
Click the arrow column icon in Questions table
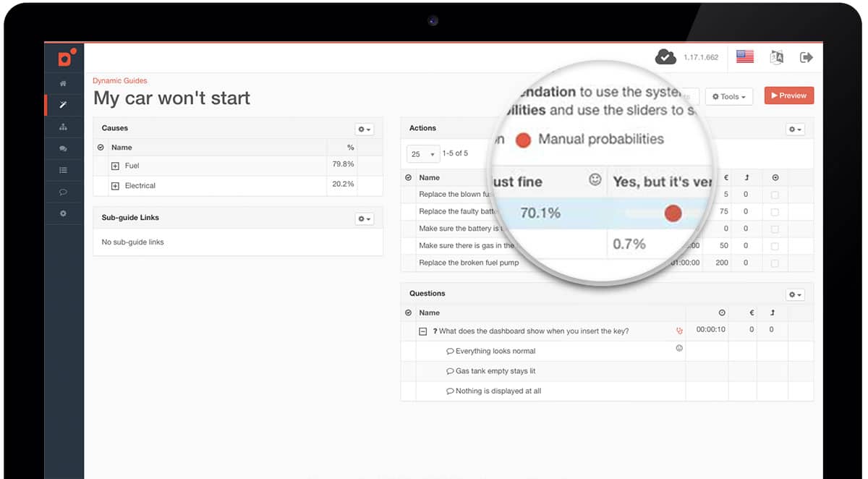[x=773, y=313]
